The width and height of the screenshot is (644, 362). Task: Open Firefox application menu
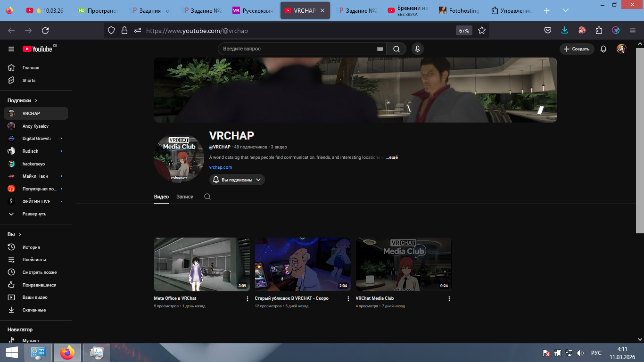point(633,31)
